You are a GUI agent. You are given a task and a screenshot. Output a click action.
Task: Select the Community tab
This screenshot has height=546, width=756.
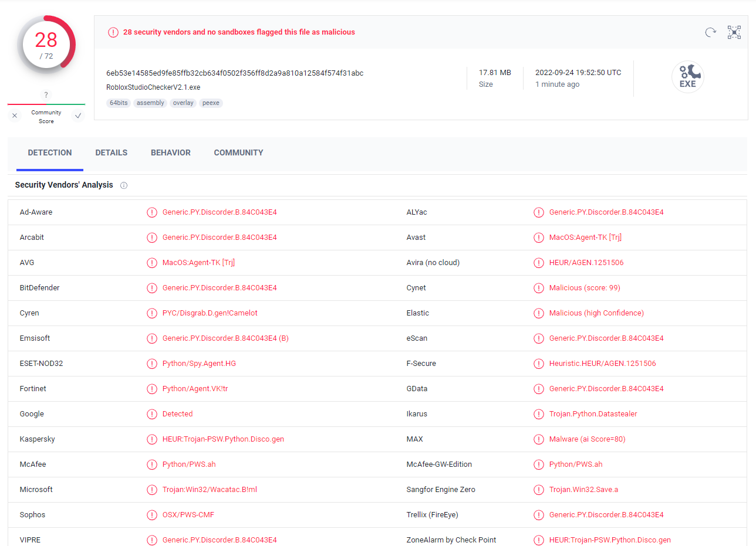[238, 152]
